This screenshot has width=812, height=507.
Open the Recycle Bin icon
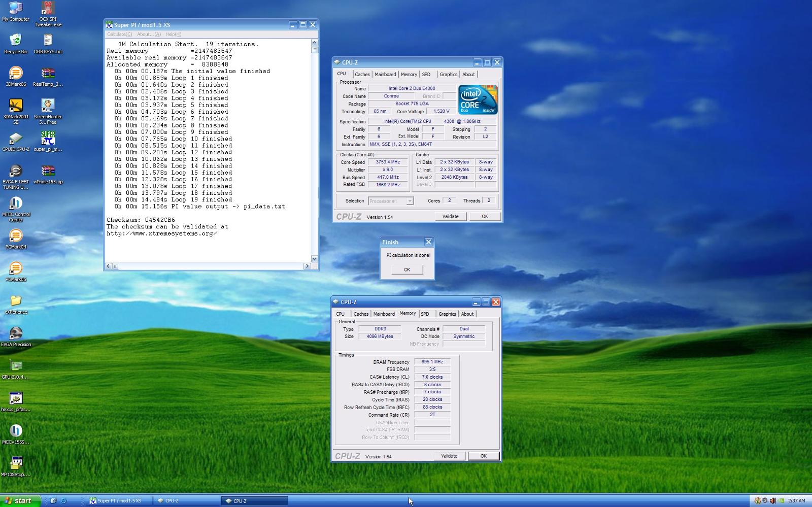[16, 44]
